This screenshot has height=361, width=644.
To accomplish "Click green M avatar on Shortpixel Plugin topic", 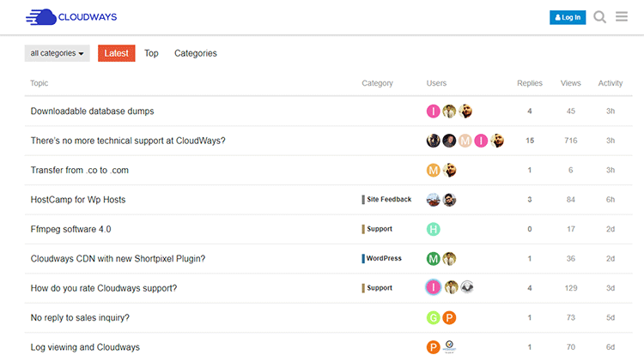I will [x=433, y=258].
